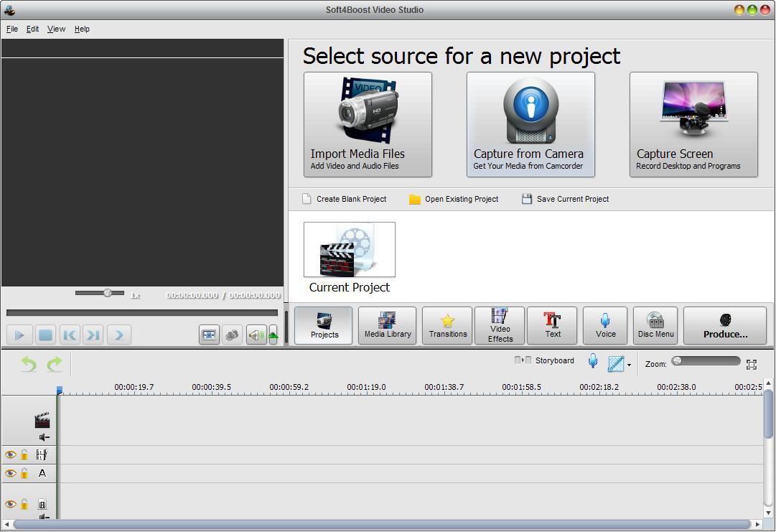Screen dimensions: 776x532
Task: Stop playback with the square Stop button
Action: 45,335
